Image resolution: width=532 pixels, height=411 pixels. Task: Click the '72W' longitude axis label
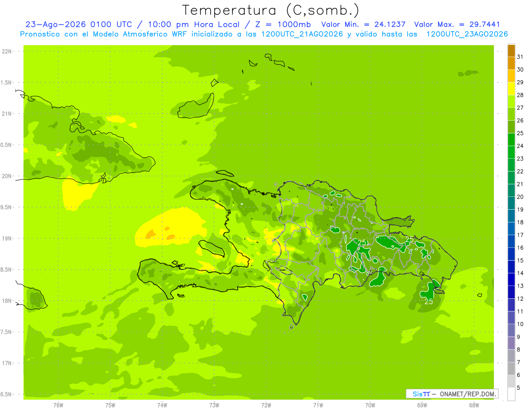tap(266, 405)
